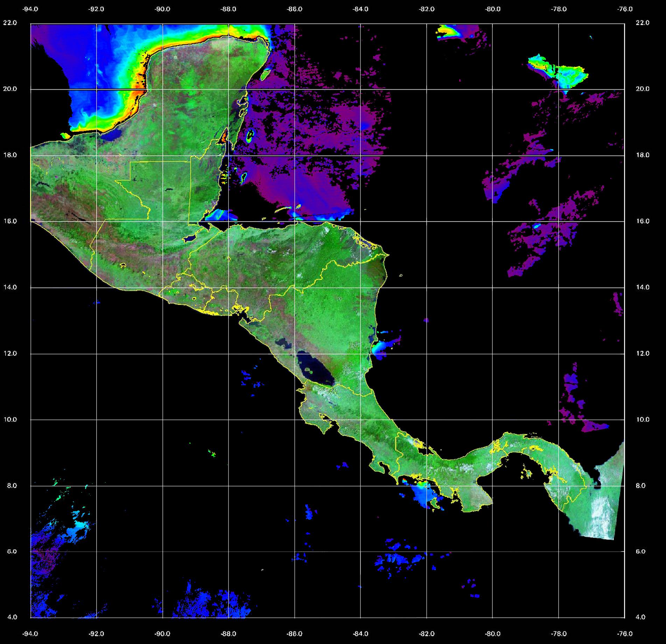The height and width of the screenshot is (644, 666).
Task: Click the 20.0 label on right axis
Action: [642, 89]
